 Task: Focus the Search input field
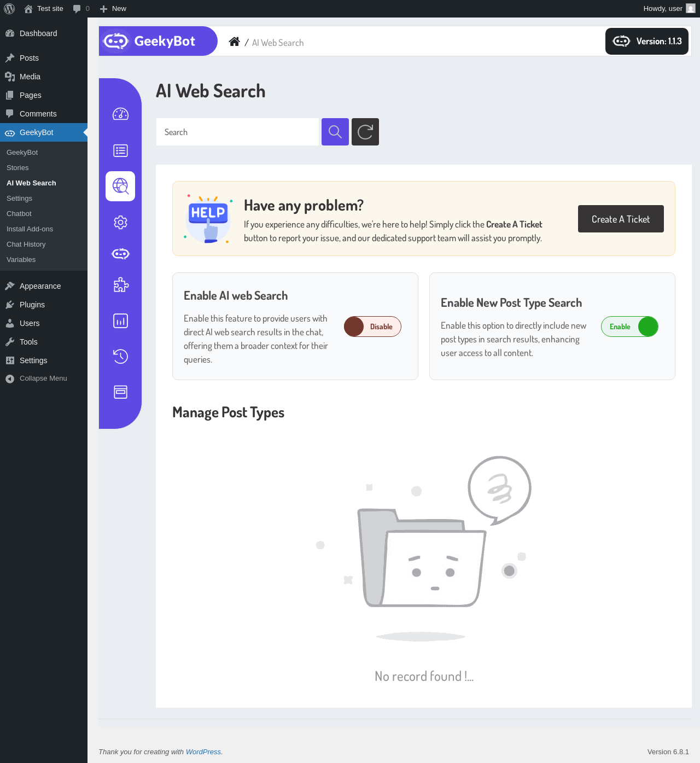point(237,132)
